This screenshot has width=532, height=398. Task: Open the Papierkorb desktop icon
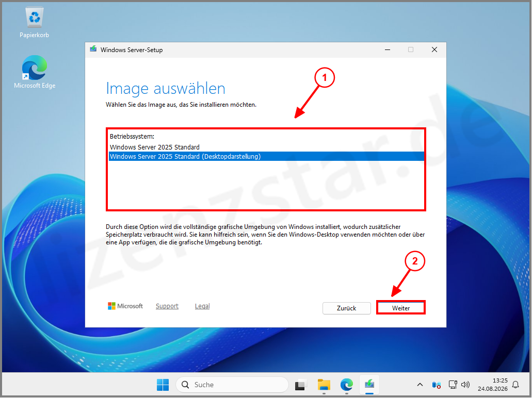click(x=34, y=22)
